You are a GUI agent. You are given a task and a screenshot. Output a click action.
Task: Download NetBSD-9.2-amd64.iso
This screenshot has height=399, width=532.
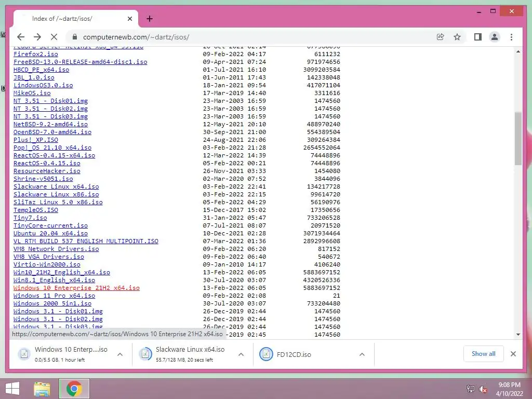[x=50, y=124]
